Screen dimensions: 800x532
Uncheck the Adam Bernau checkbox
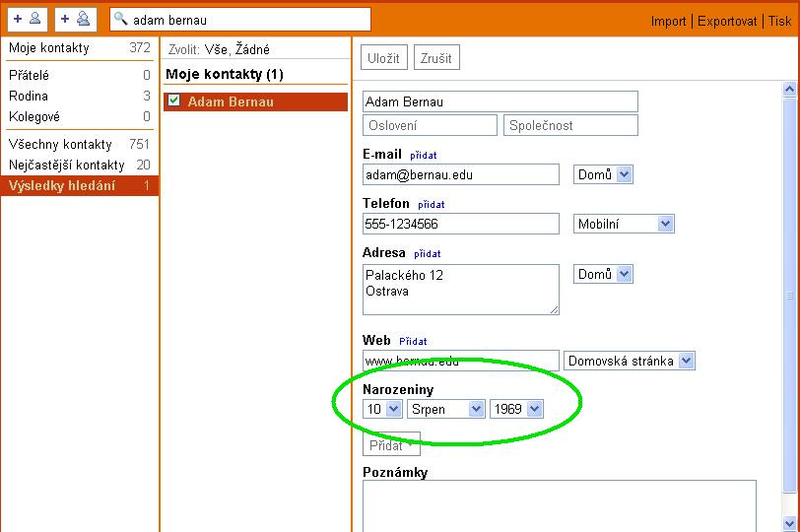coord(174,100)
